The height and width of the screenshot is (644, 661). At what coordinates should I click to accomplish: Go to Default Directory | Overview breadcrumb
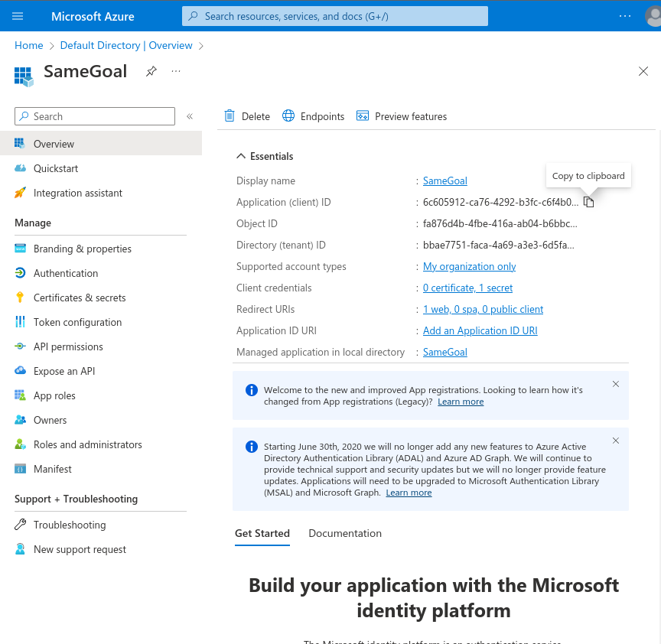click(x=126, y=46)
